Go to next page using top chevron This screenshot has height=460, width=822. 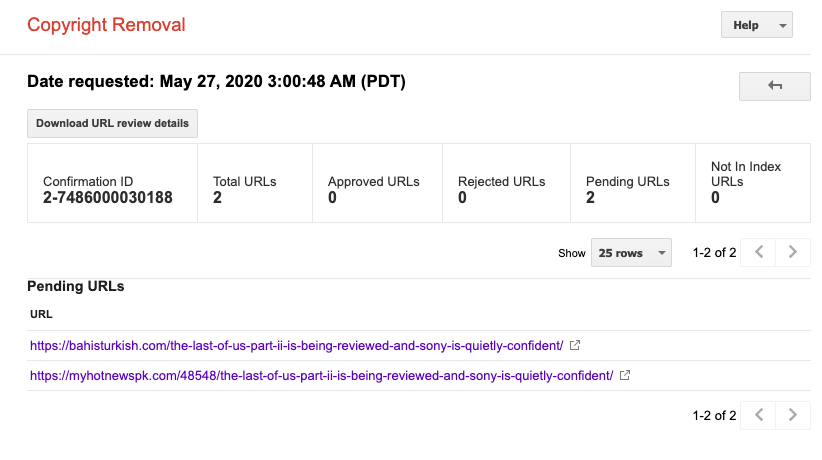[793, 252]
